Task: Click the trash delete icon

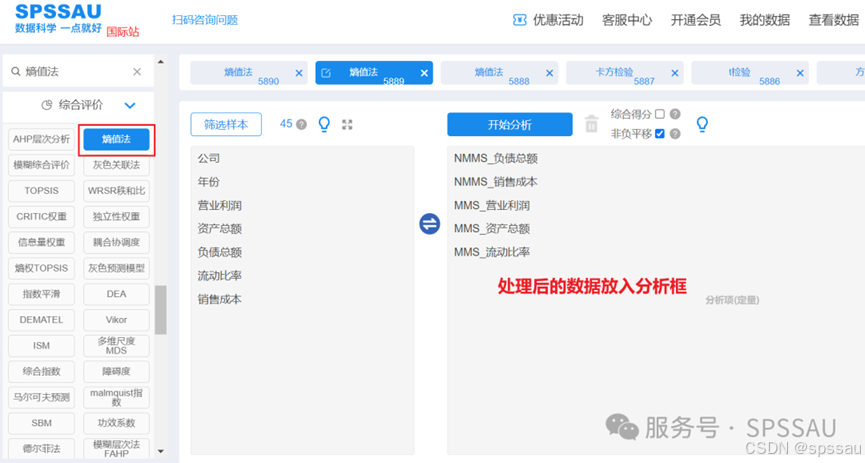Action: pyautogui.click(x=591, y=124)
